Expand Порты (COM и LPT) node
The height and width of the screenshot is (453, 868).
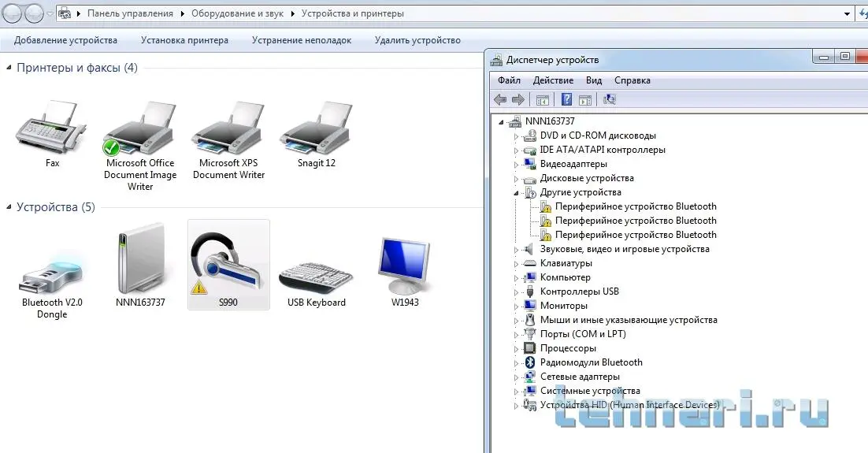click(516, 335)
